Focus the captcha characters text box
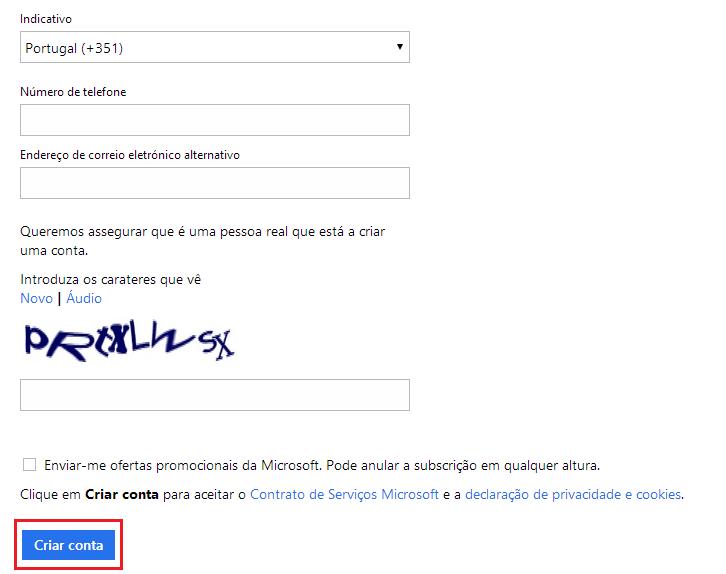726x574 pixels. [x=214, y=395]
